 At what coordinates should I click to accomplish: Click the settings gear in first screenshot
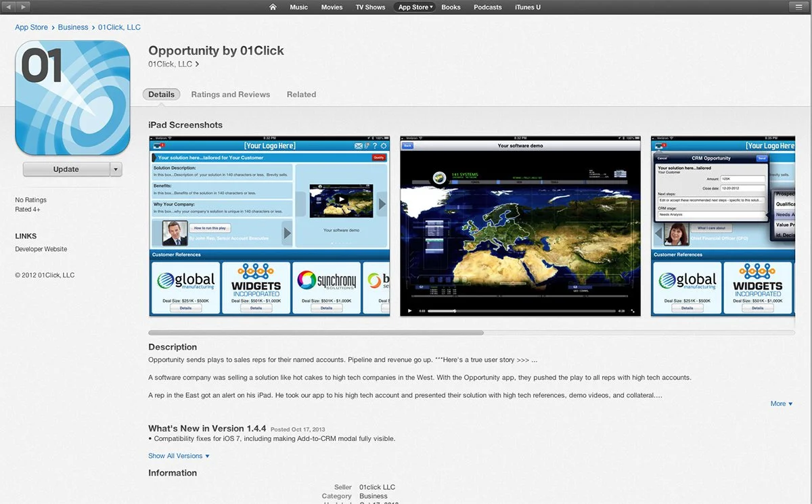pos(384,145)
